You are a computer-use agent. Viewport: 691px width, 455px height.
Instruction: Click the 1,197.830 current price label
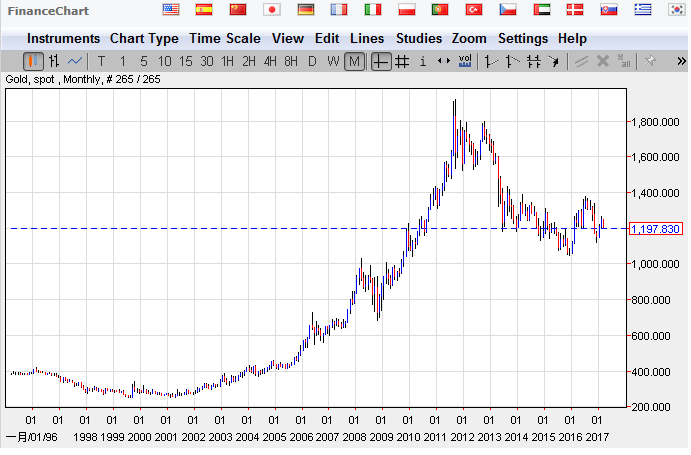pyautogui.click(x=656, y=229)
